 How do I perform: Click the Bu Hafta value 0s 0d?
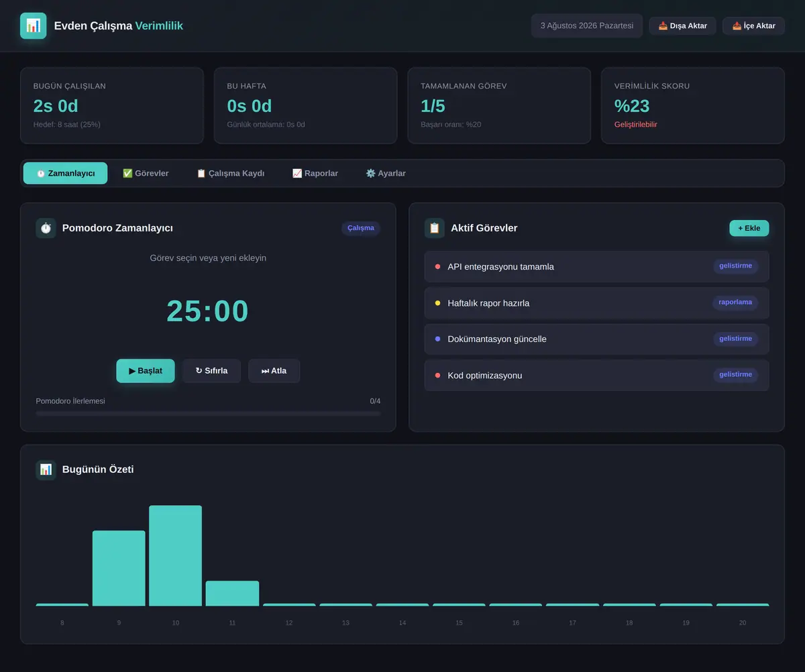pos(250,106)
